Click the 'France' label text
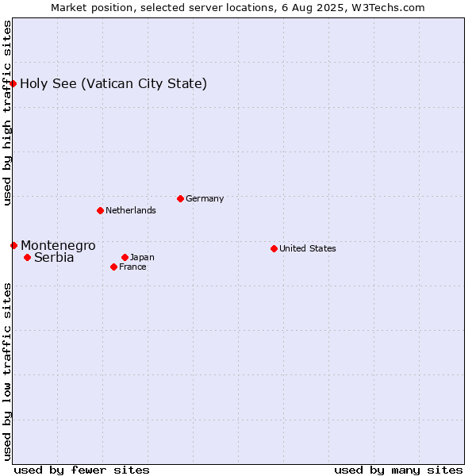This screenshot has height=476, width=476. (x=132, y=267)
